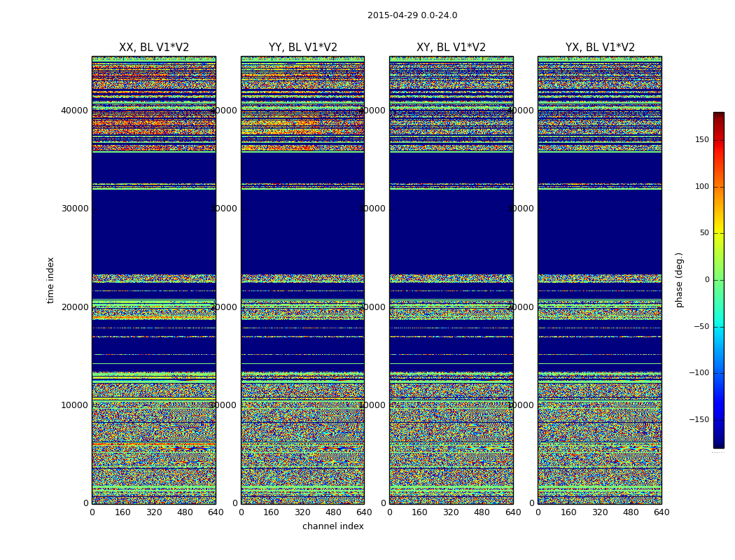Click the 320 channel tick under XY panel
Image resolution: width=735 pixels, height=560 pixels.
pos(451,512)
